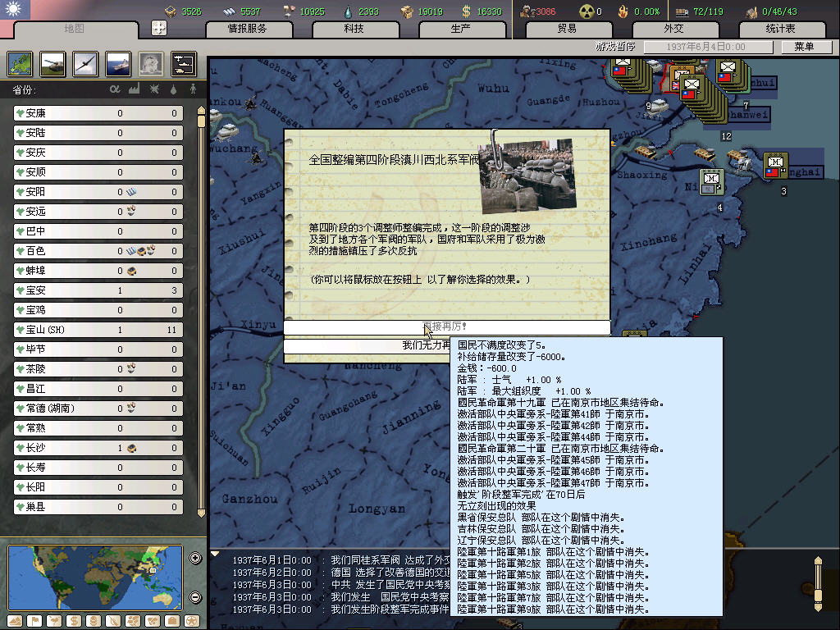Select province 百色 in the list
Screen dimensions: 840x630
coord(98,251)
